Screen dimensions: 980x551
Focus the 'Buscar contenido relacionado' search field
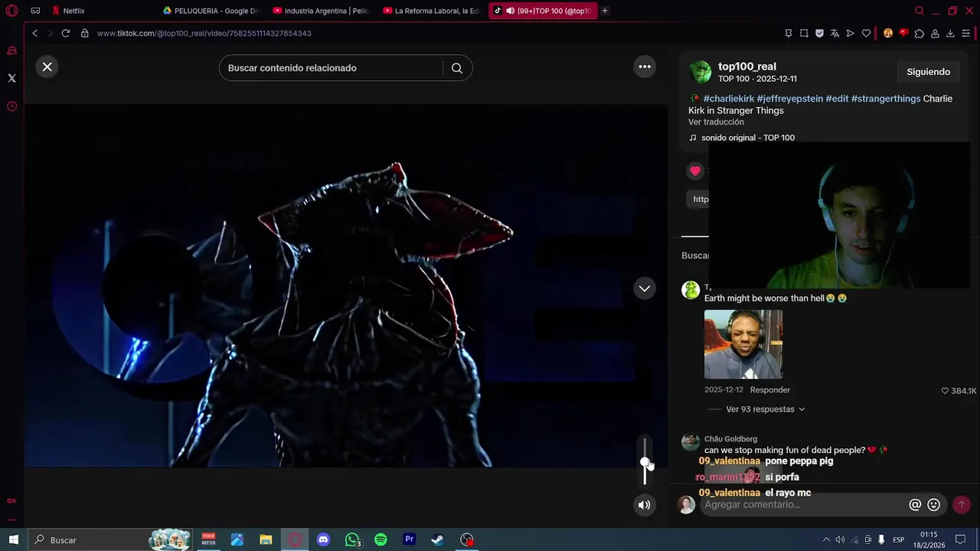tap(331, 68)
